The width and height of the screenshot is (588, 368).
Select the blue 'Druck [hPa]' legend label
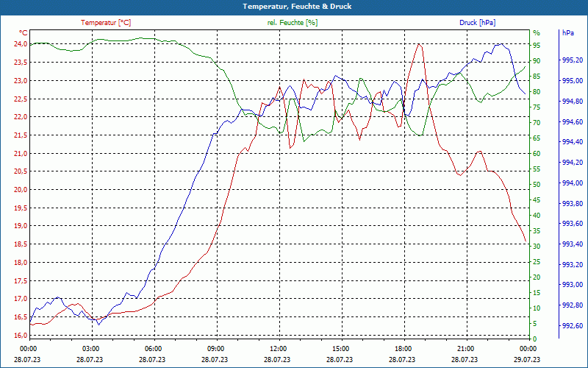(477, 23)
